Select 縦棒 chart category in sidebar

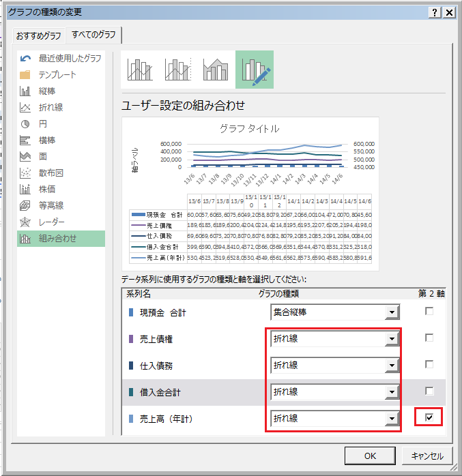pos(48,91)
